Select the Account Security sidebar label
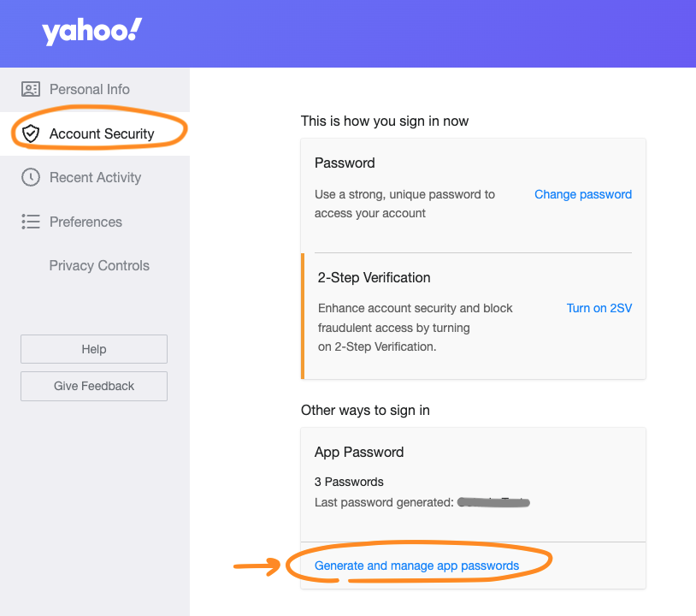Image resolution: width=696 pixels, height=616 pixels. coord(102,133)
